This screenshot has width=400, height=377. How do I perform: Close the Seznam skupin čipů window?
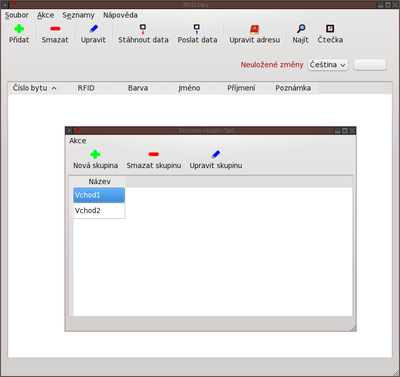(352, 130)
